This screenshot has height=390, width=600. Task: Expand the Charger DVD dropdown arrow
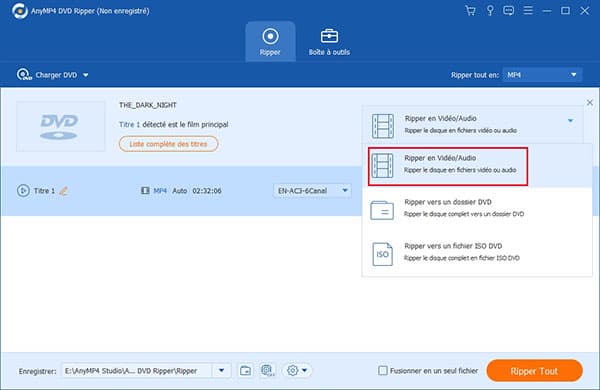(x=86, y=75)
